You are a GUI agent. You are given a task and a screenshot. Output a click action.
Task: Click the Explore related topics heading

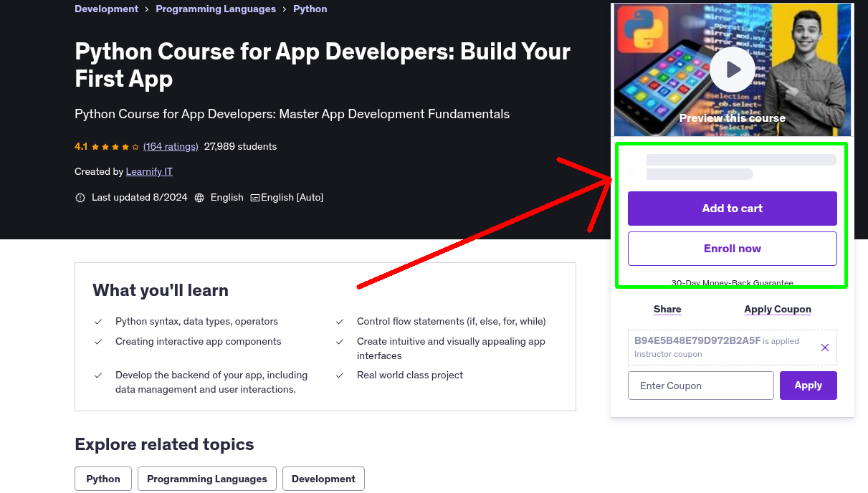click(164, 444)
